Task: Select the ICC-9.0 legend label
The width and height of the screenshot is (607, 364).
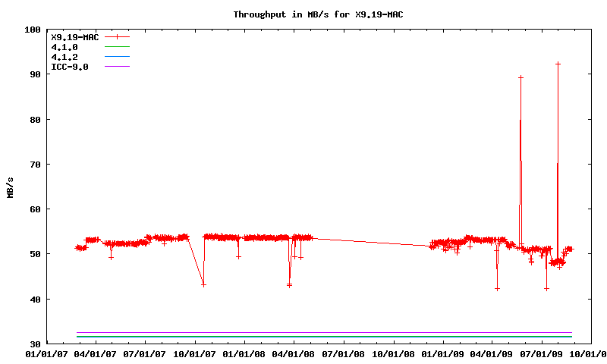Action: pos(69,67)
